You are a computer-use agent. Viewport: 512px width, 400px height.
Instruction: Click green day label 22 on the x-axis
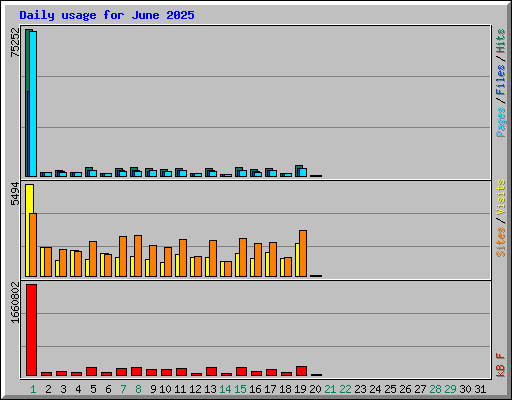click(345, 389)
